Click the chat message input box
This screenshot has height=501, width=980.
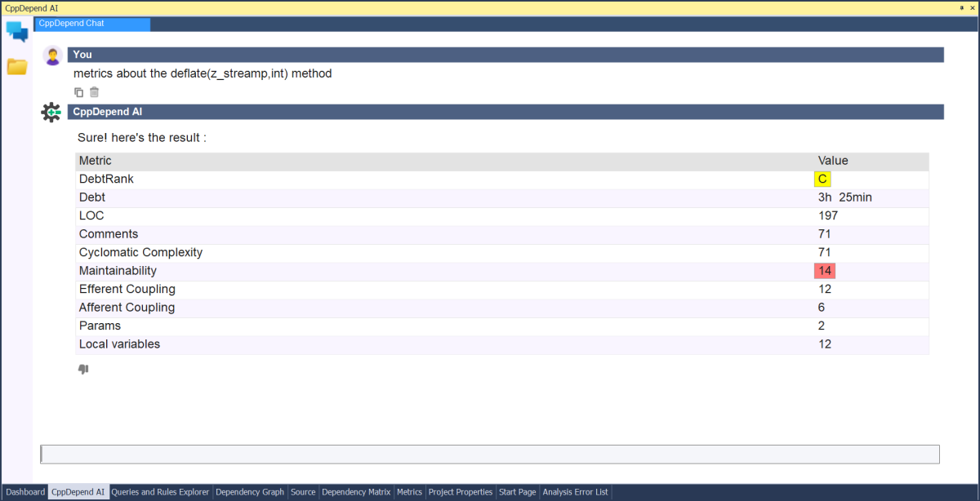tap(490, 454)
